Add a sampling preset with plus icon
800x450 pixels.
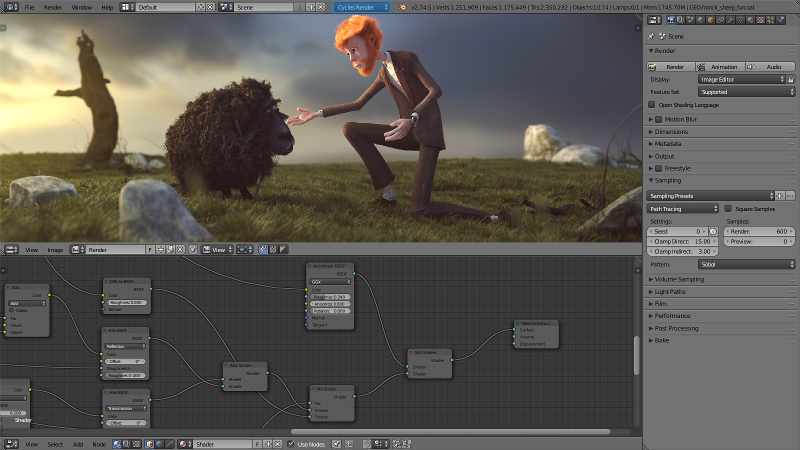click(780, 196)
